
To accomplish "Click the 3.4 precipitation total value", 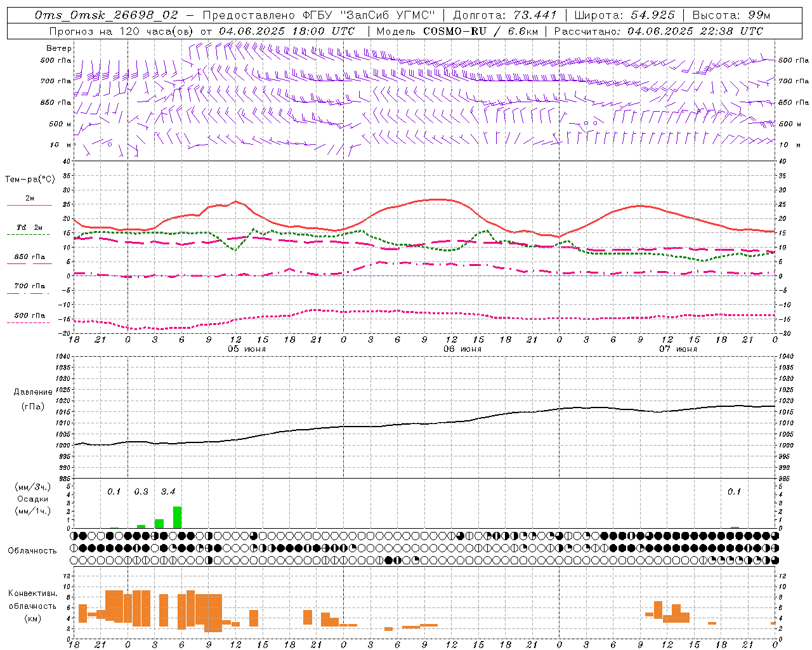I will coord(168,491).
